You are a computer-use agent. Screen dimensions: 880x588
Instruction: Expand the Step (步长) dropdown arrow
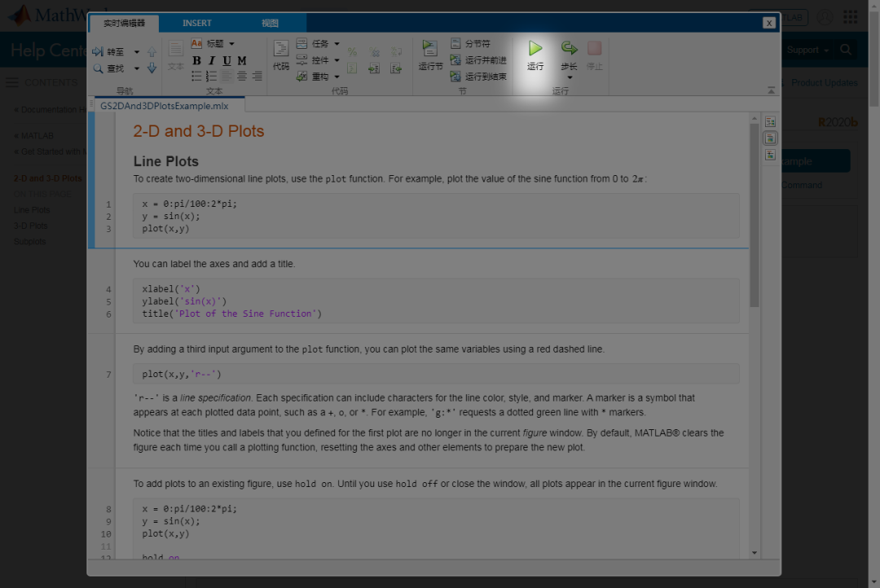pyautogui.click(x=570, y=77)
